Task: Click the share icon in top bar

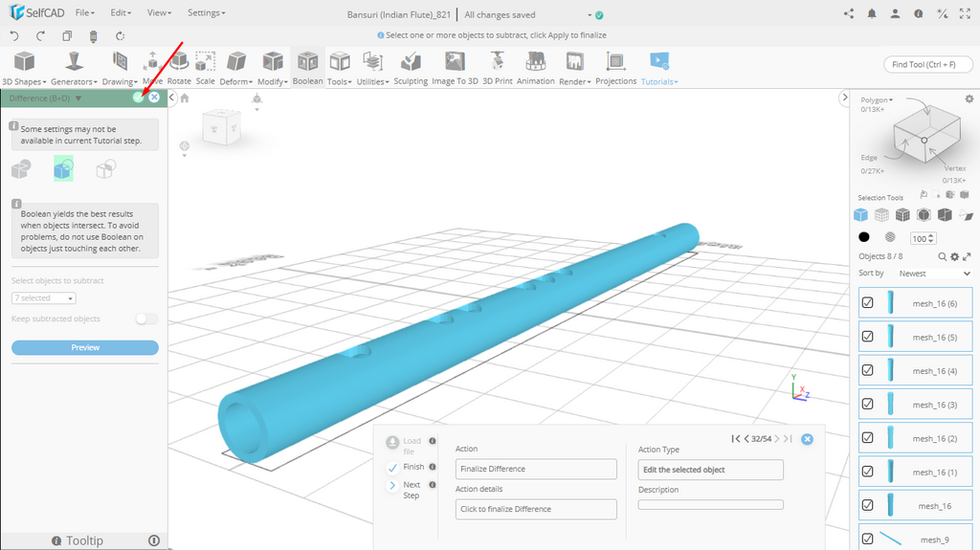Action: tap(849, 13)
